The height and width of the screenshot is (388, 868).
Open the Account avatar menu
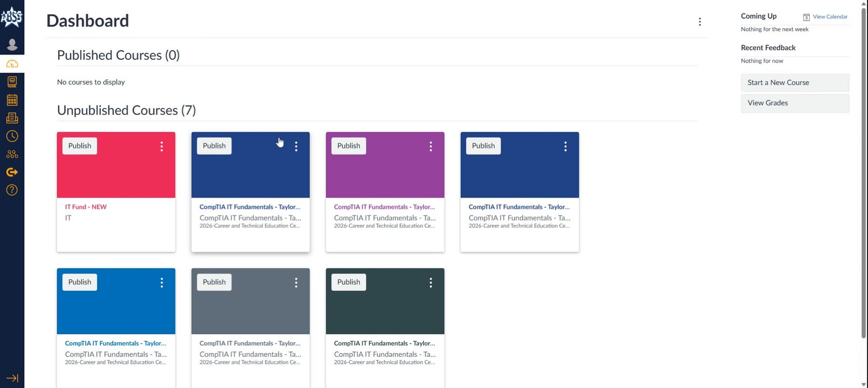12,44
